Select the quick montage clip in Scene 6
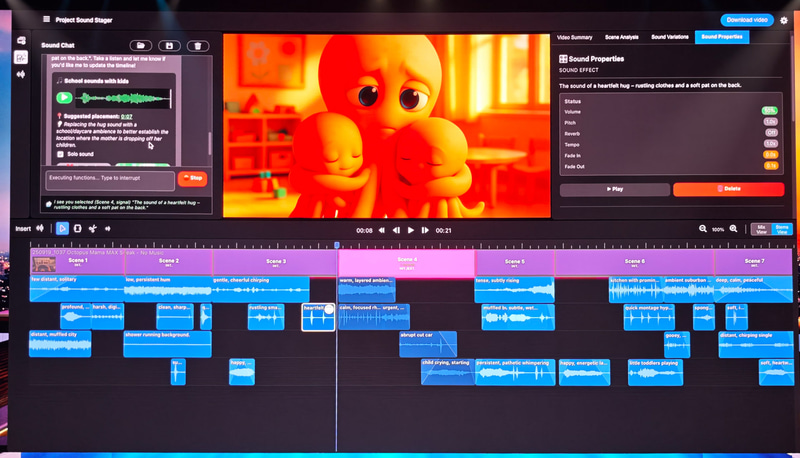 pyautogui.click(x=649, y=317)
